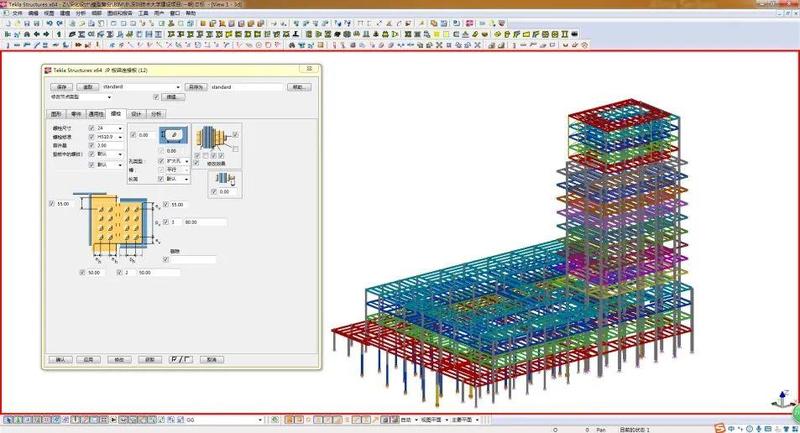Screen dimensions: 800x433
Task: Click the 另存为 button
Action: click(x=196, y=87)
